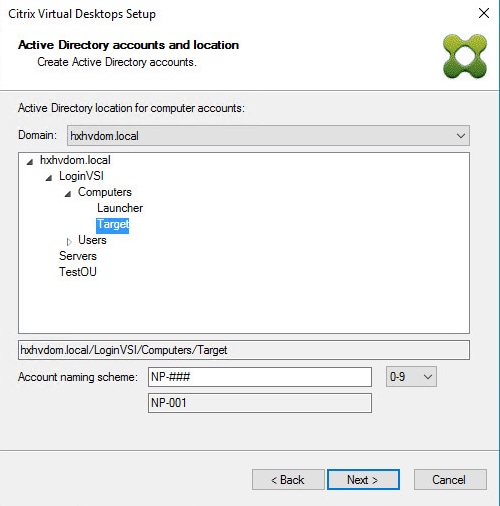Select the Servers OU in tree
Viewport: 500px width, 506px height.
[x=78, y=256]
